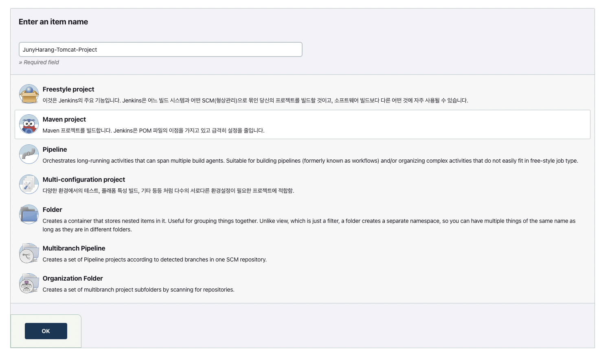Click the '» Required field' hint text
The height and width of the screenshot is (364, 610).
click(39, 62)
